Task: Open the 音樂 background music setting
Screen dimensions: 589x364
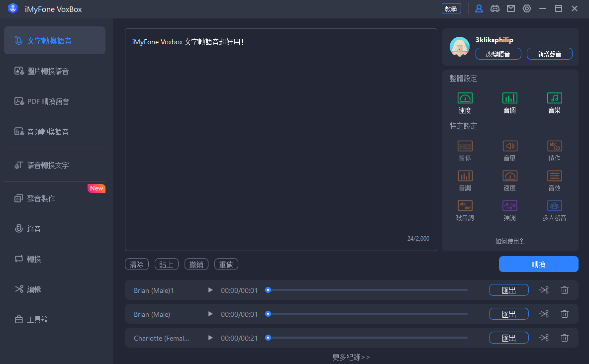Action: pos(554,103)
